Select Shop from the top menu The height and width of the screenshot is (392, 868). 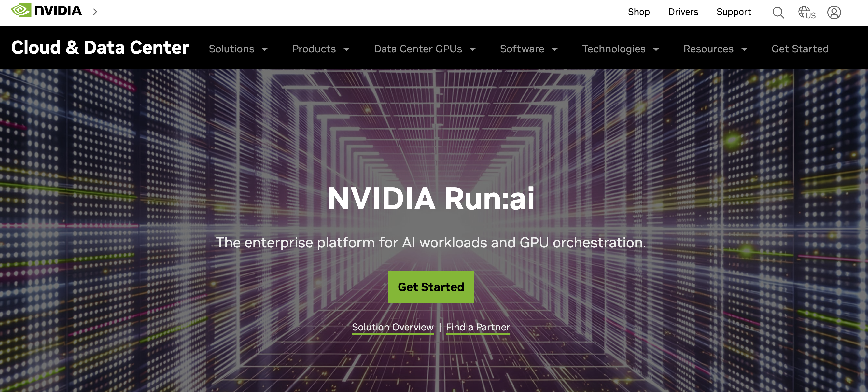(639, 12)
